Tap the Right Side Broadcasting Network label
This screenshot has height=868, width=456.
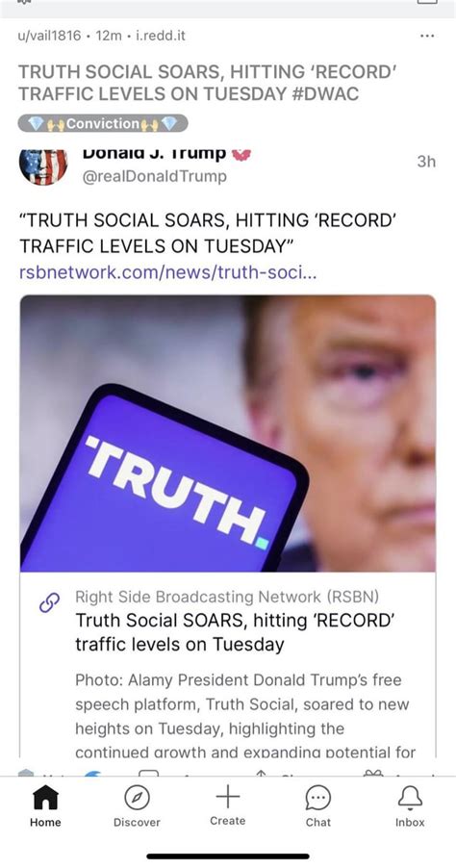pyautogui.click(x=227, y=597)
